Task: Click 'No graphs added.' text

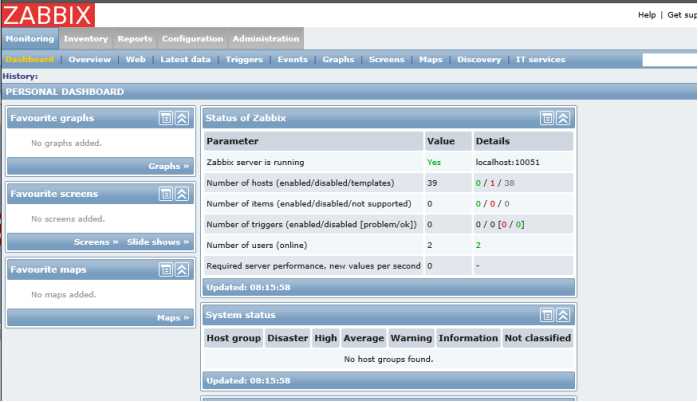Action: tap(66, 143)
